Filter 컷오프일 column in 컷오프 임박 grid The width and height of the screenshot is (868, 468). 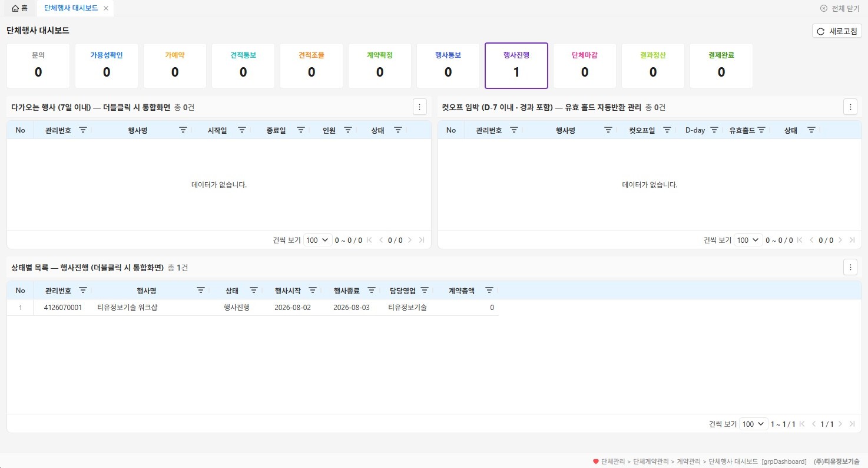(x=667, y=130)
